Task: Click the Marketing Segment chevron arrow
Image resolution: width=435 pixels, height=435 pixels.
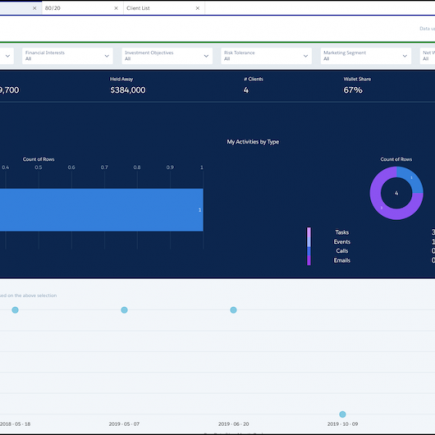Action: pos(405,56)
